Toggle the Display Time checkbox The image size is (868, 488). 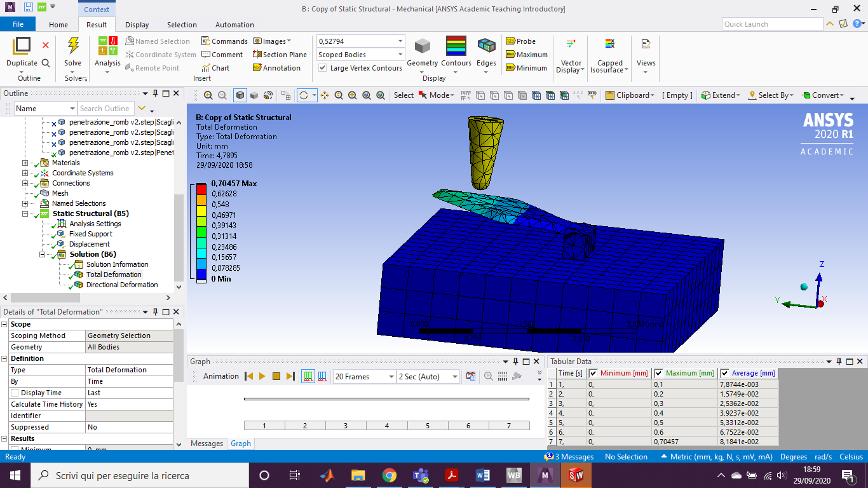point(15,393)
